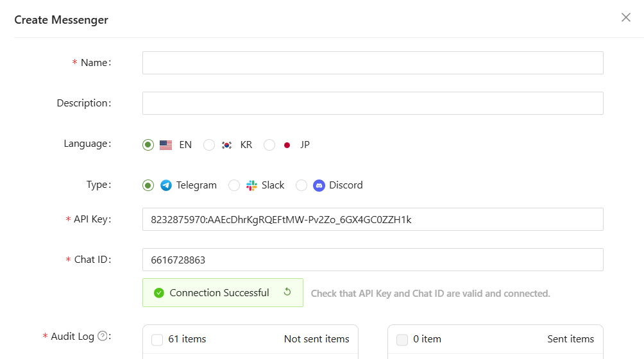
Task: Click the refresh connection test icon
Action: (287, 292)
